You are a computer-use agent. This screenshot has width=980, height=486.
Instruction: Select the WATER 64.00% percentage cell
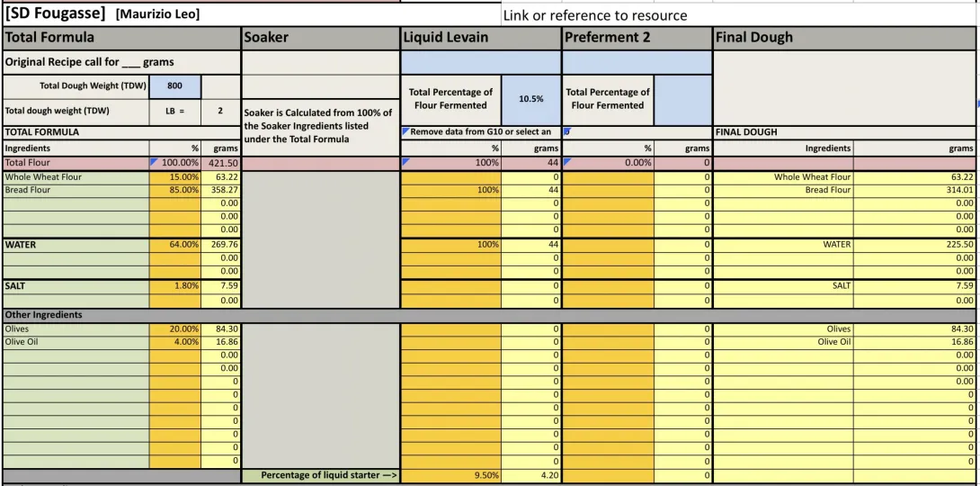click(175, 244)
